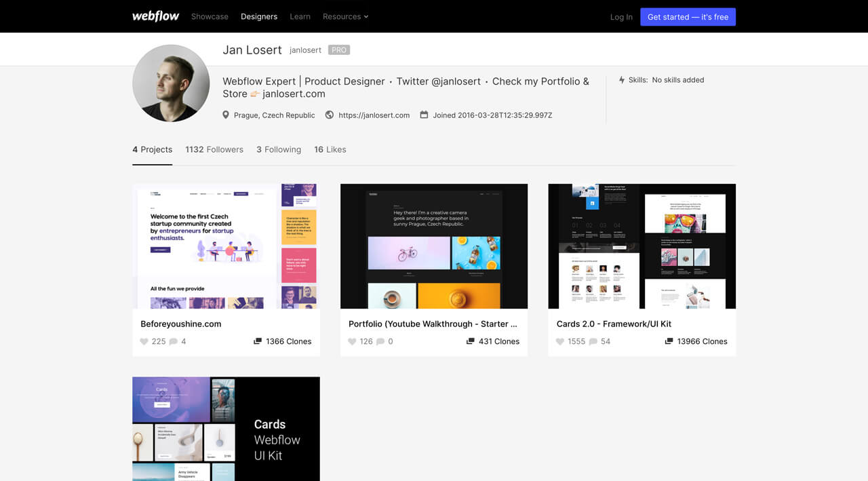Switch to the 3 Following tab
Image resolution: width=868 pixels, height=481 pixels.
point(279,149)
